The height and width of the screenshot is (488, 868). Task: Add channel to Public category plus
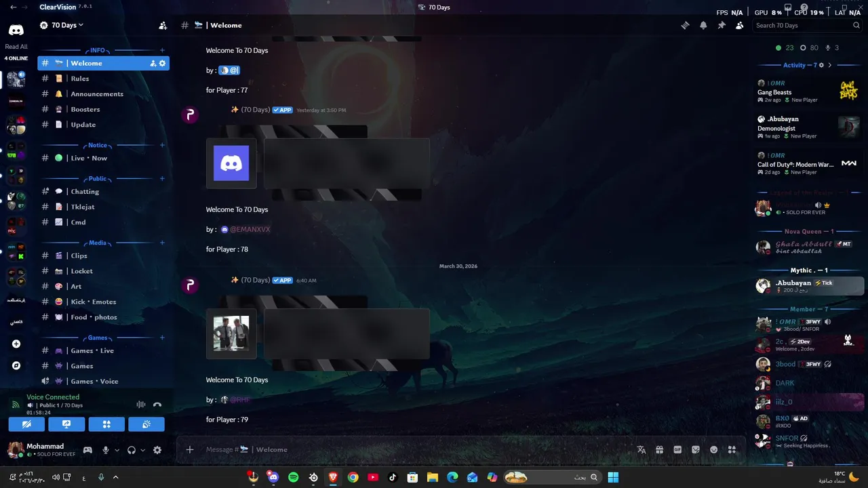(x=162, y=179)
